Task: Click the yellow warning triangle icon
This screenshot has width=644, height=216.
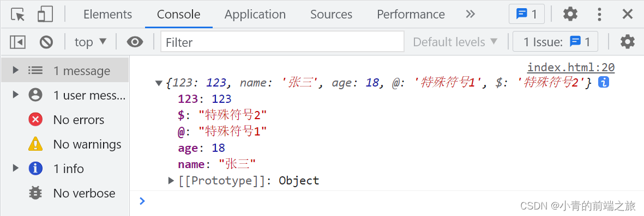Action: coord(35,144)
